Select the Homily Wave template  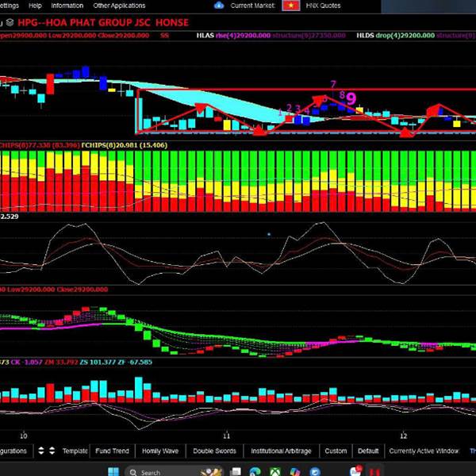coord(160,451)
